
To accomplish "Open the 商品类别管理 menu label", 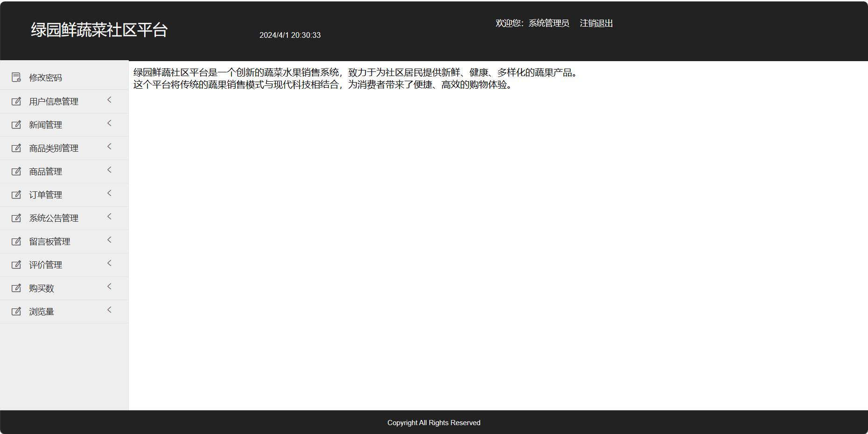I will pyautogui.click(x=54, y=148).
